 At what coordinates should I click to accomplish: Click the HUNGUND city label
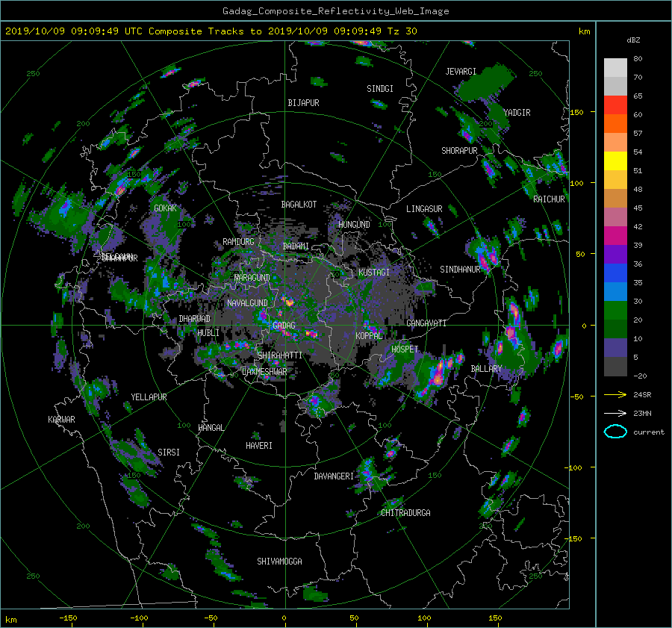(354, 225)
